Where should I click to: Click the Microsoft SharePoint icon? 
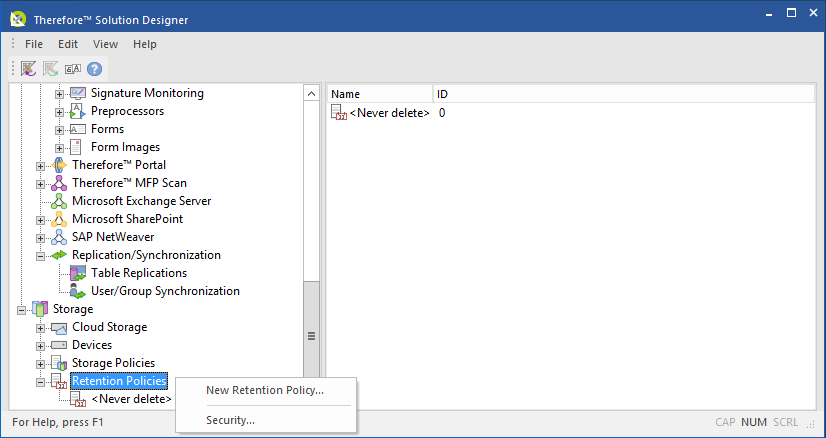tap(59, 219)
